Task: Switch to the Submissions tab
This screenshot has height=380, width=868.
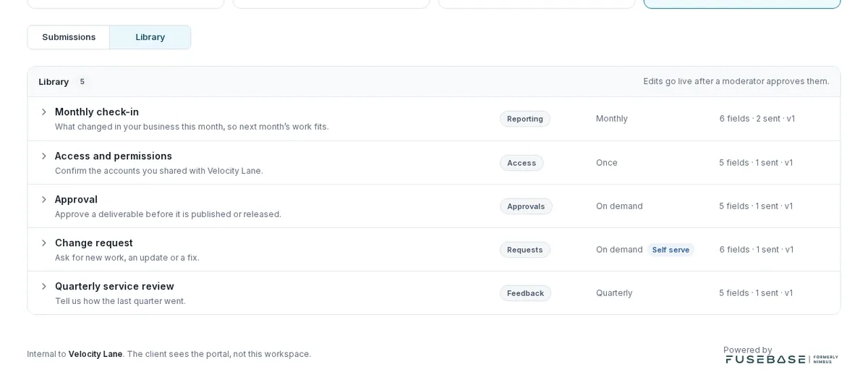Action: pos(69,37)
